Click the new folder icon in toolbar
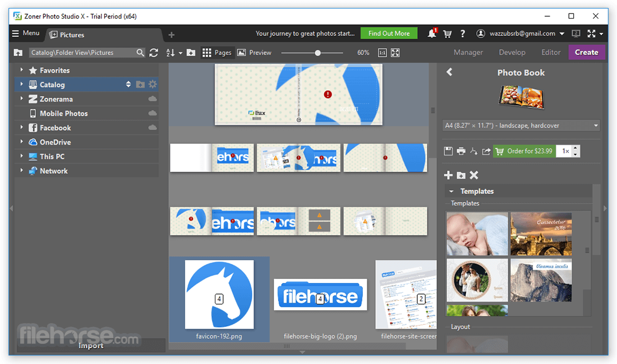 (191, 52)
